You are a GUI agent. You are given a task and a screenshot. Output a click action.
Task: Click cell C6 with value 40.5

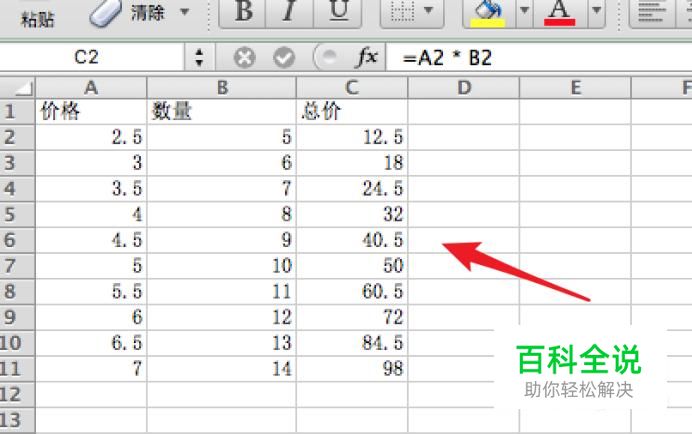click(352, 240)
